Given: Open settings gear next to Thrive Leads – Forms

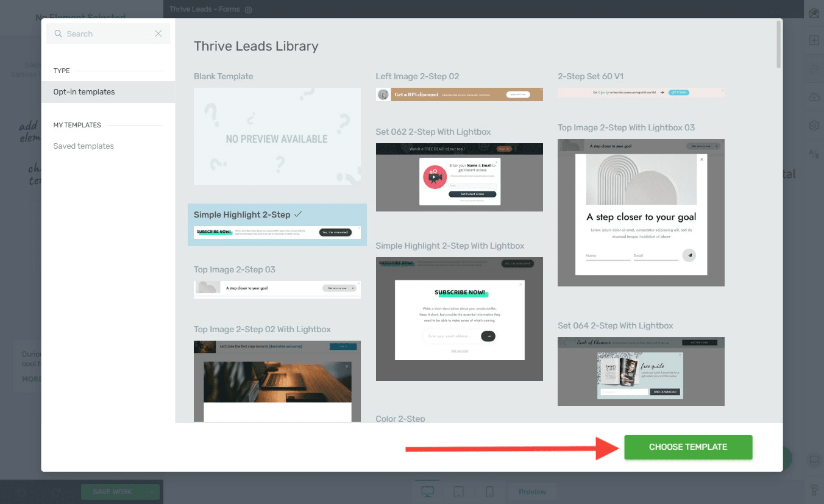Looking at the screenshot, I should coord(248,10).
